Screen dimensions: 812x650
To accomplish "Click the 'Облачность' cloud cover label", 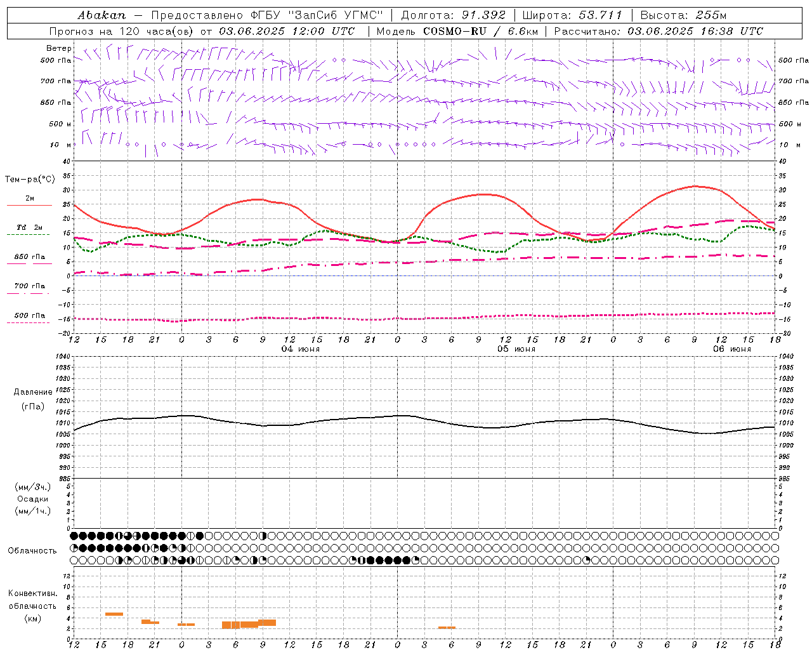I will [32, 551].
